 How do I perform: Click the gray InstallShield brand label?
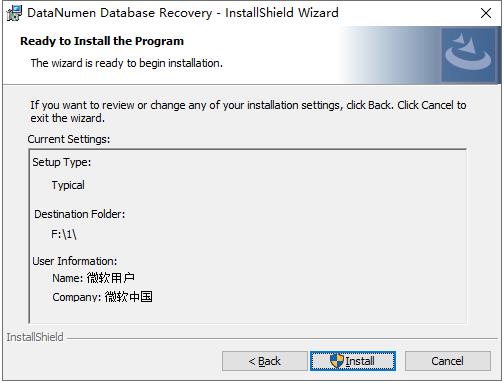click(35, 337)
